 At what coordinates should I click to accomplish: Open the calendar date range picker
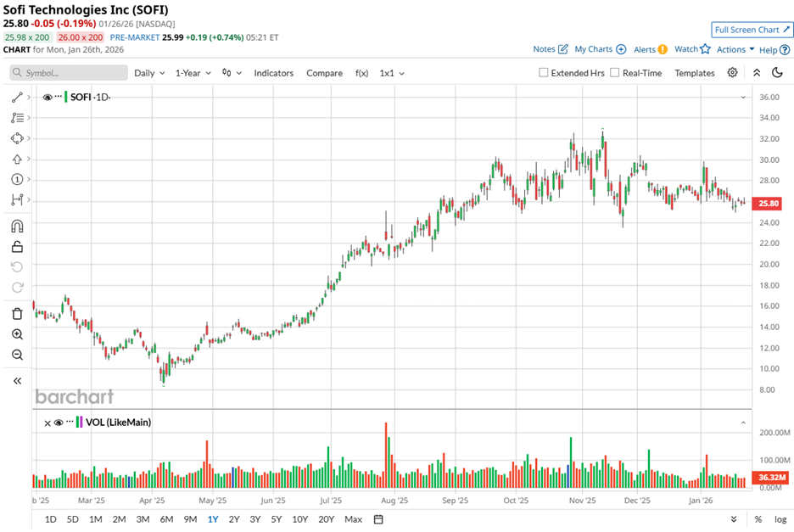pos(378,519)
